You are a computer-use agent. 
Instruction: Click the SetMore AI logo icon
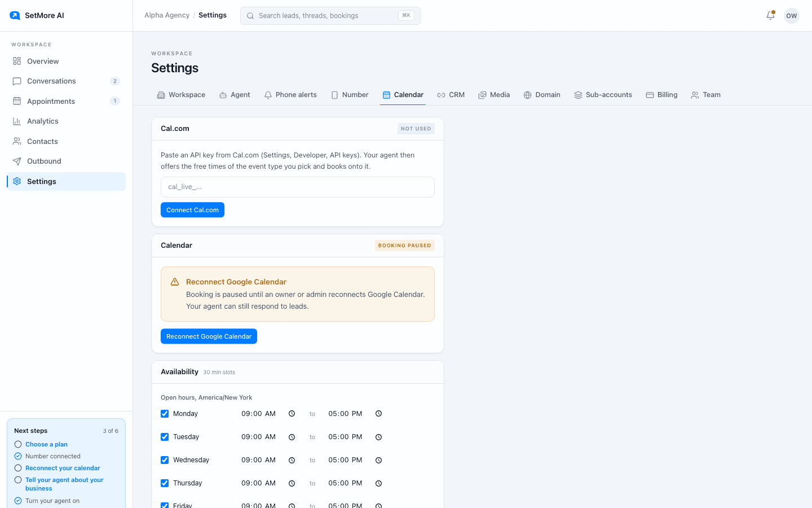pos(15,15)
